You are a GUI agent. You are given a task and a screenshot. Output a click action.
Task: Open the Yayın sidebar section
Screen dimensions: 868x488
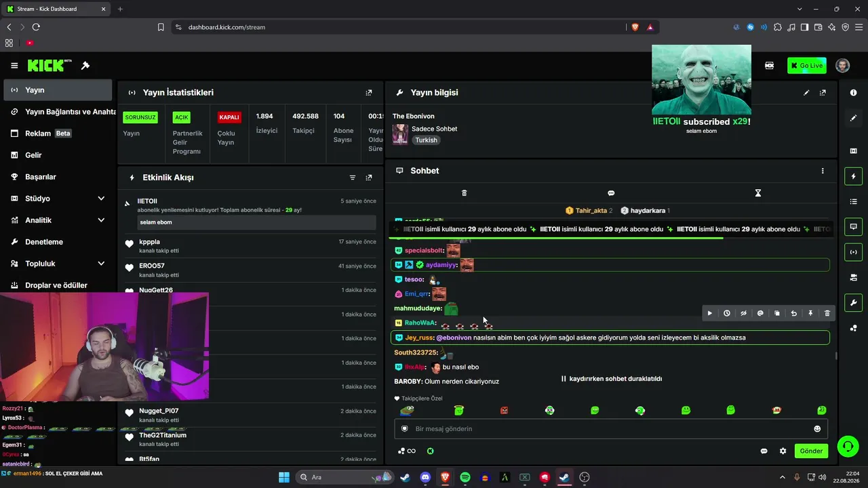pyautogui.click(x=57, y=90)
